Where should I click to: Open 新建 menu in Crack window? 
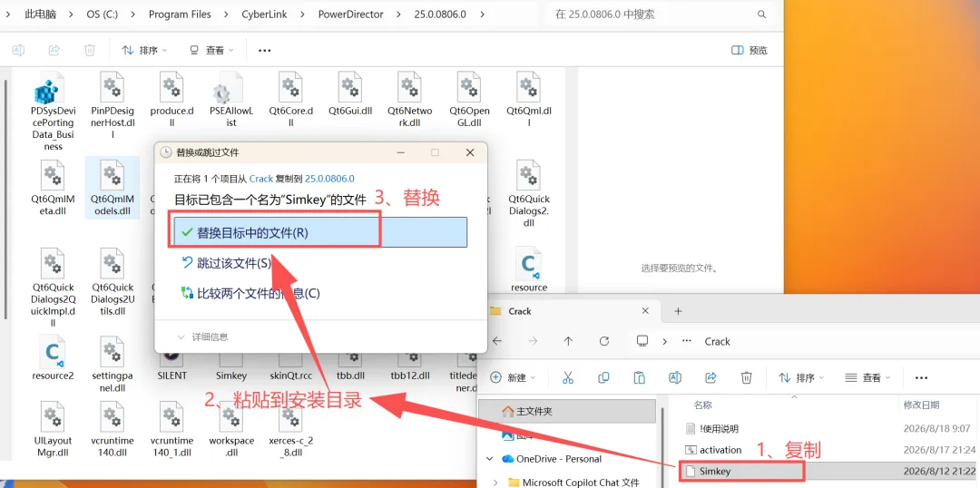coord(513,377)
